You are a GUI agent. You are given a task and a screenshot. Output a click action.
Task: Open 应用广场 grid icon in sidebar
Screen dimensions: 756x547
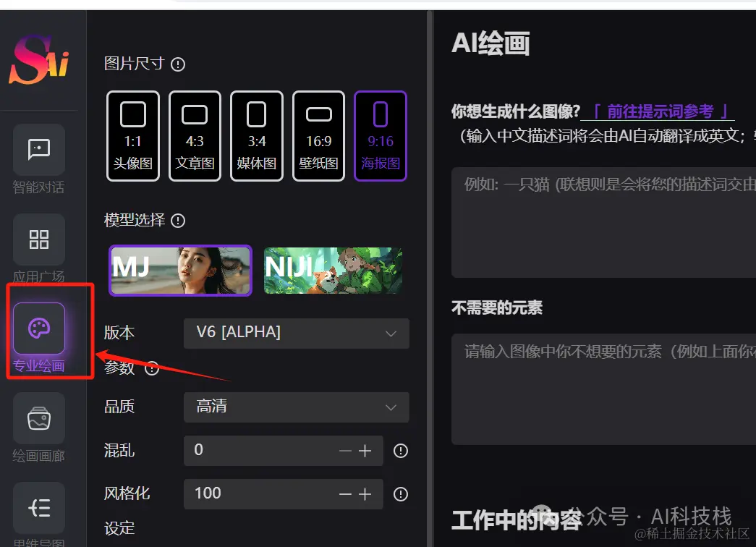click(39, 239)
